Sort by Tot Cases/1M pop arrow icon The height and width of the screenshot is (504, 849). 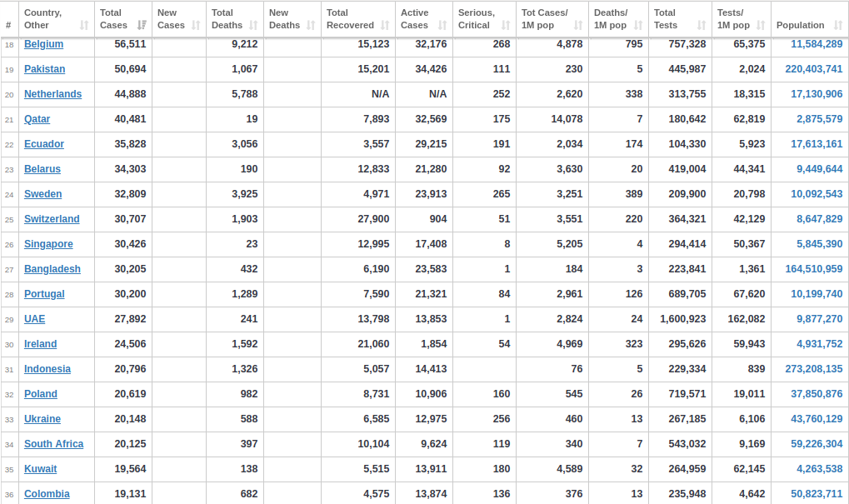coord(578,25)
